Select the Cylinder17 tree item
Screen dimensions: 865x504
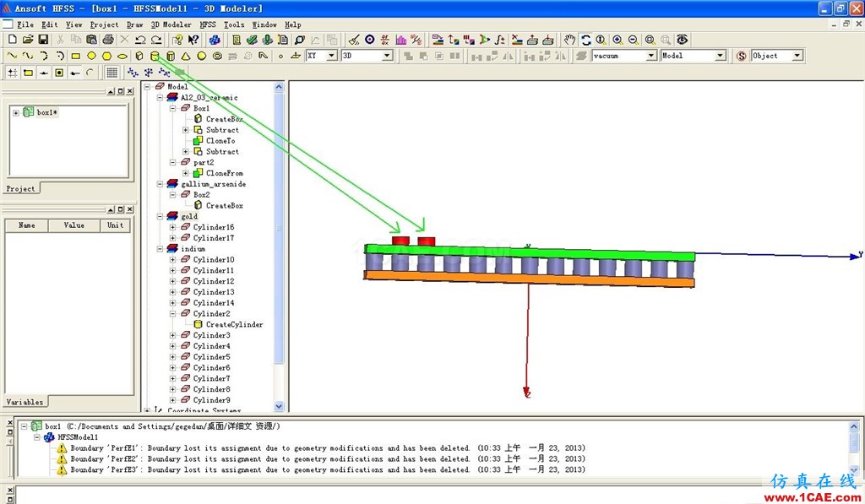214,238
